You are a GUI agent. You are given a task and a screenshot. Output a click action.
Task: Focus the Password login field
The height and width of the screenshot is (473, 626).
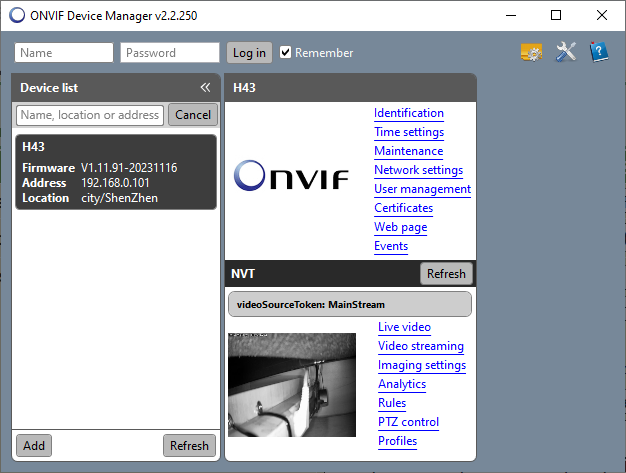point(170,53)
